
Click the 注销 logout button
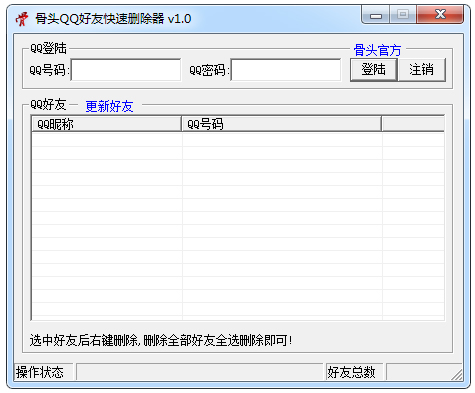coord(422,70)
